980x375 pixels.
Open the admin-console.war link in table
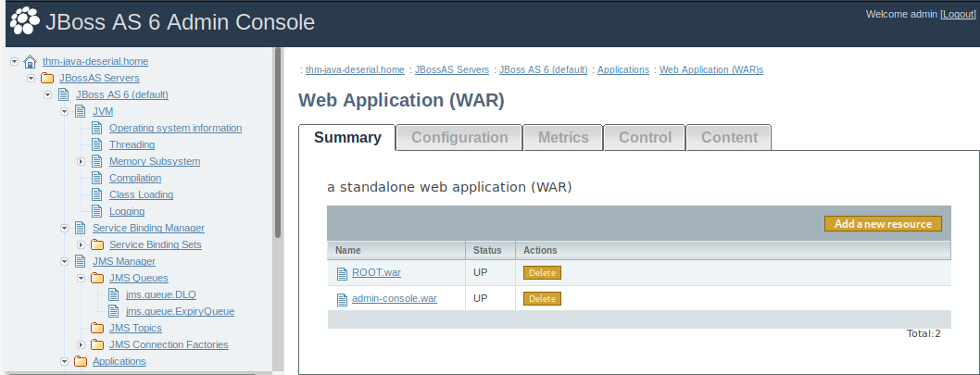point(395,298)
